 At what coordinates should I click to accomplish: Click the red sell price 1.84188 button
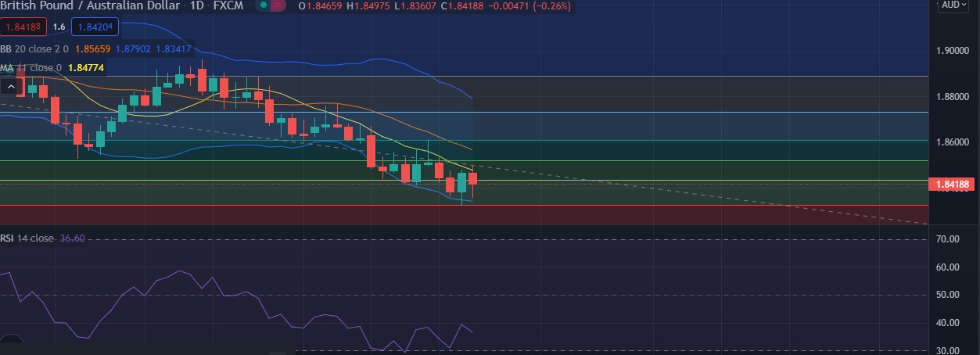(23, 27)
